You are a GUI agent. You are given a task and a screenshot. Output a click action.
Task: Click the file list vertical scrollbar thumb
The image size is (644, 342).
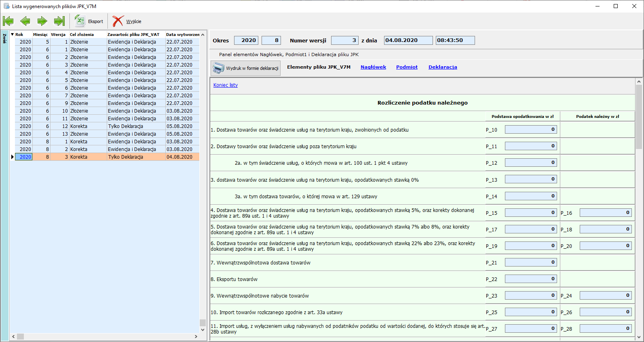coord(203,323)
